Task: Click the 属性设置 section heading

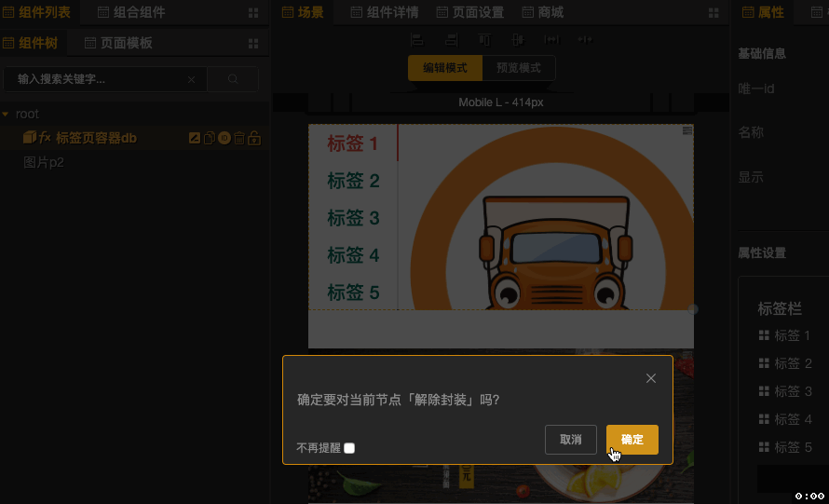Action: [762, 253]
